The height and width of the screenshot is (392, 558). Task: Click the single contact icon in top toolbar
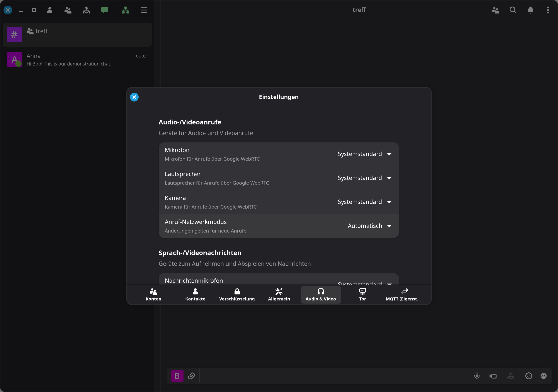[x=49, y=10]
